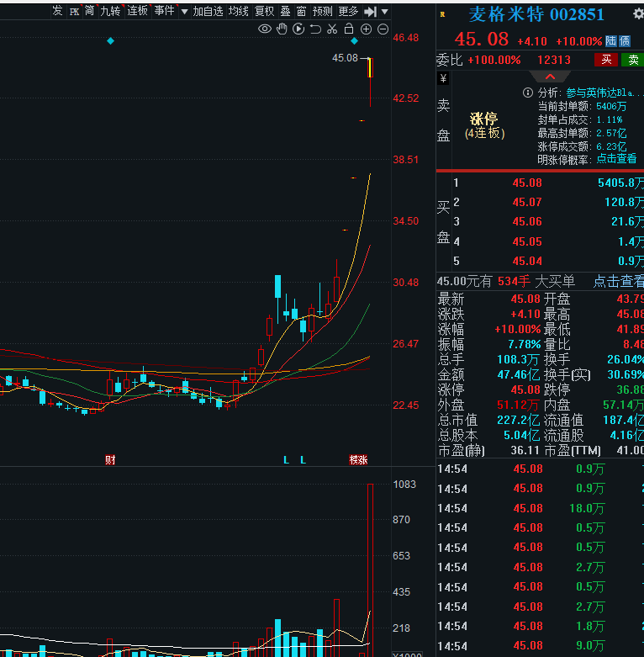Click the 财 marker on chart timeline
Viewport: 644px width, 657px height.
coord(109,459)
